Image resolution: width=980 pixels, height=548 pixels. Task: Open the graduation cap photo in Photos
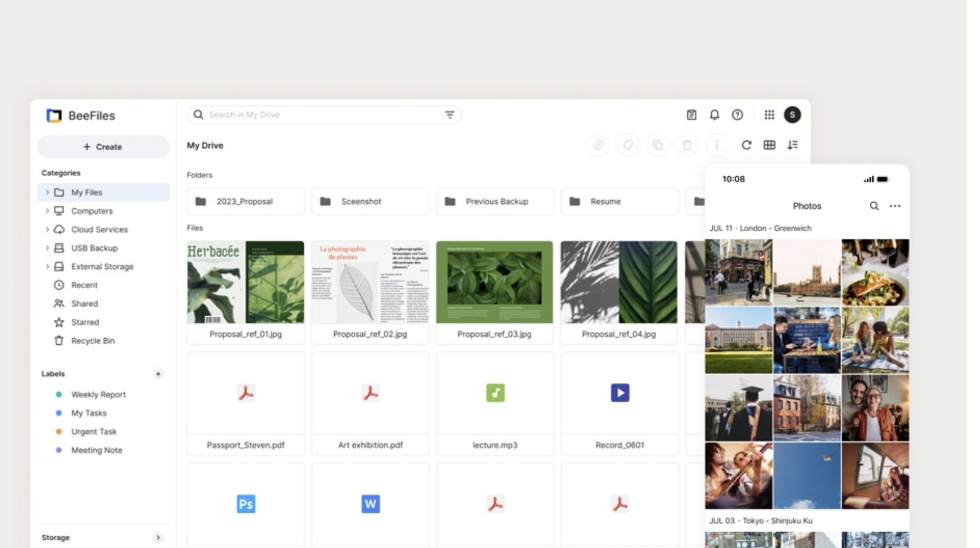click(x=738, y=408)
